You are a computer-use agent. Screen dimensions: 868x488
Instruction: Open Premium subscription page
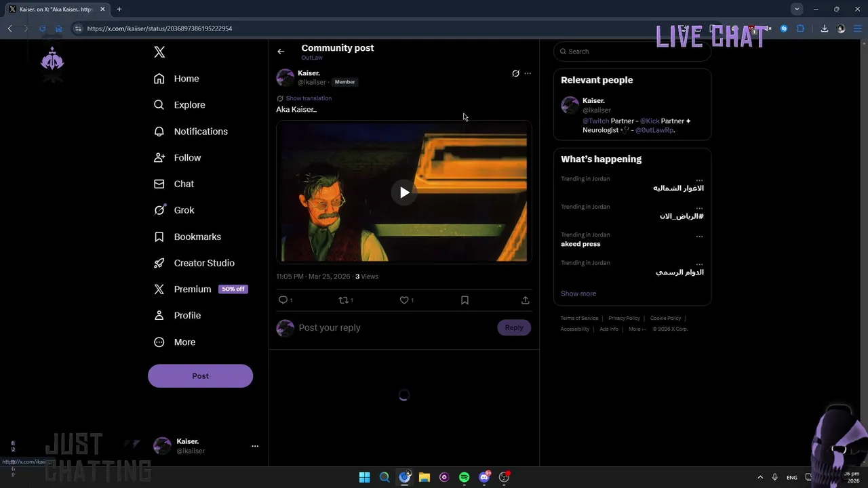click(182, 289)
